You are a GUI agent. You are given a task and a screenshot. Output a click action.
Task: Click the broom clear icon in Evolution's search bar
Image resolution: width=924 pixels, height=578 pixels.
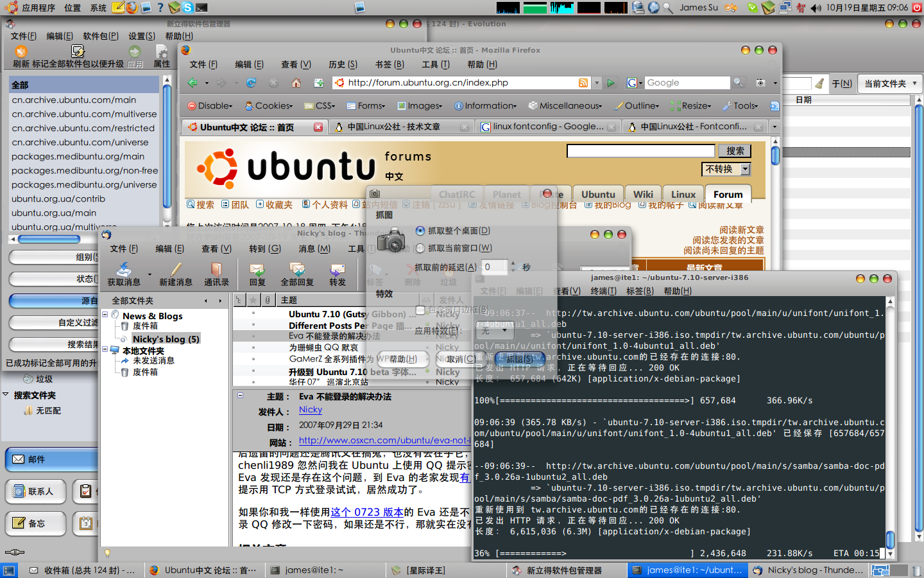[819, 83]
